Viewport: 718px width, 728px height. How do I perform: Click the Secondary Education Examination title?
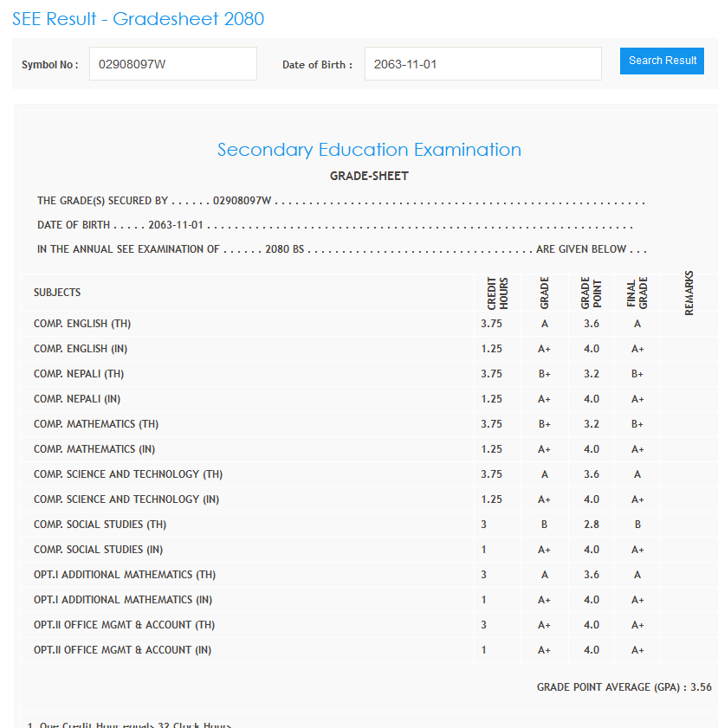369,150
